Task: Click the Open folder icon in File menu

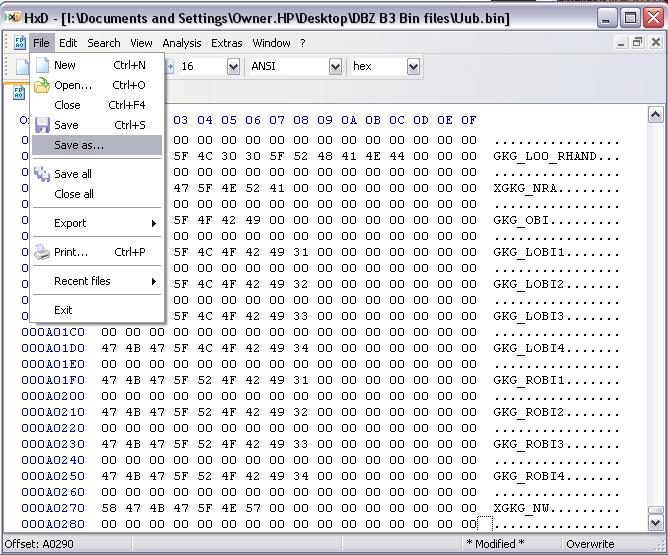Action: pos(42,85)
